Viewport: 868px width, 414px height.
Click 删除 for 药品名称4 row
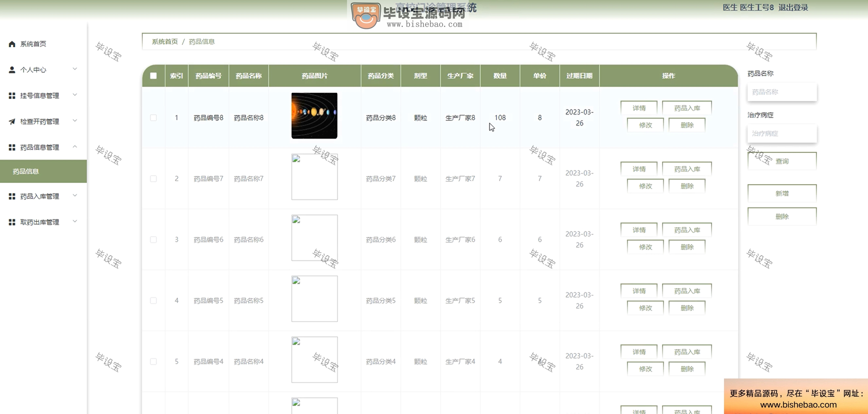pyautogui.click(x=687, y=369)
